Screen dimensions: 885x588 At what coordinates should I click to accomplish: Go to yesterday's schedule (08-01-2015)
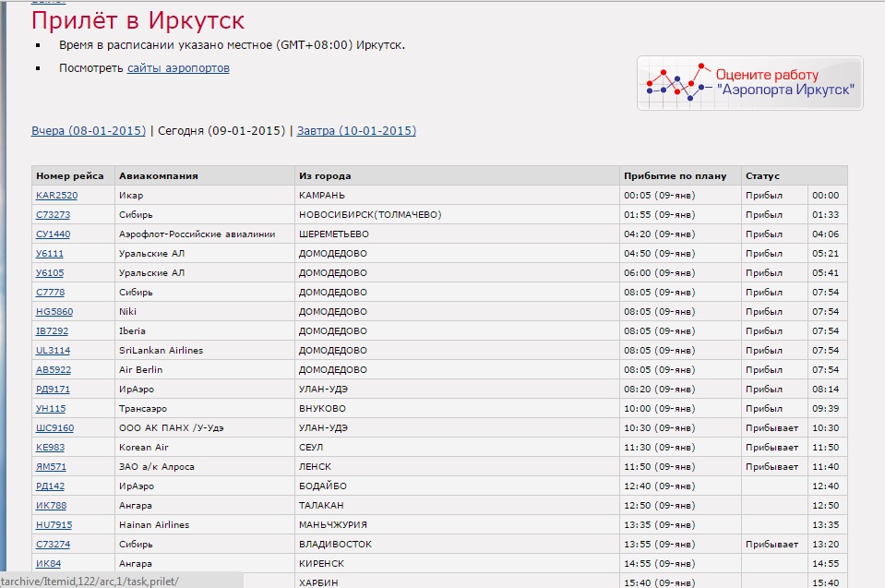coord(89,131)
